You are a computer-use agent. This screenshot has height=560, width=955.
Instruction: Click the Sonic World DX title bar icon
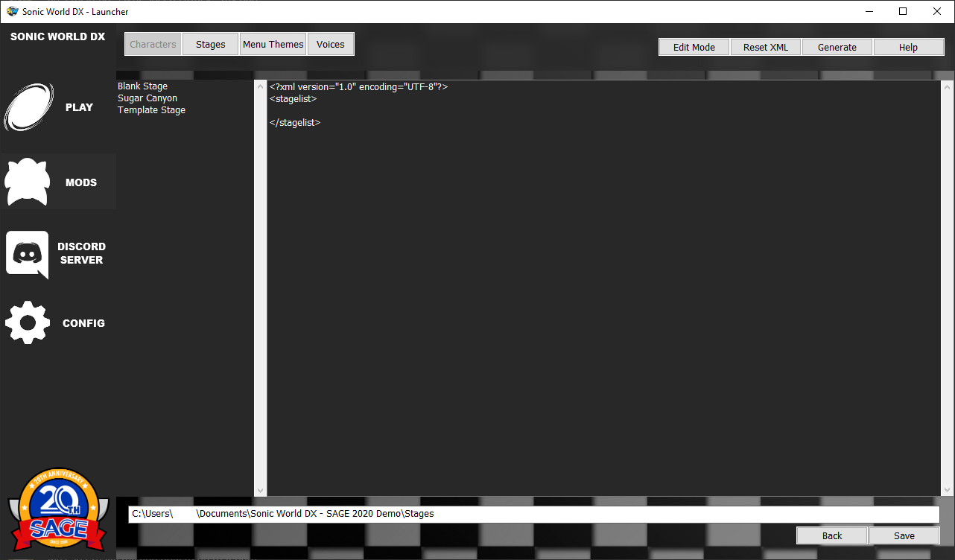tap(12, 11)
